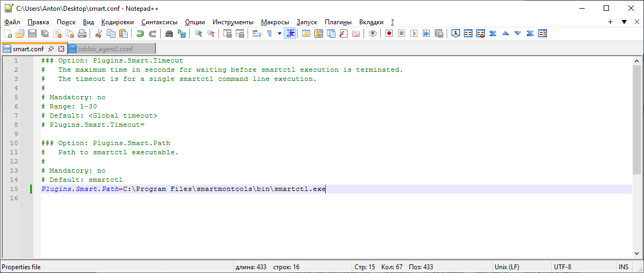Image resolution: width=644 pixels, height=273 pixels.
Task: Open a file with the folder icon
Action: coord(20,33)
